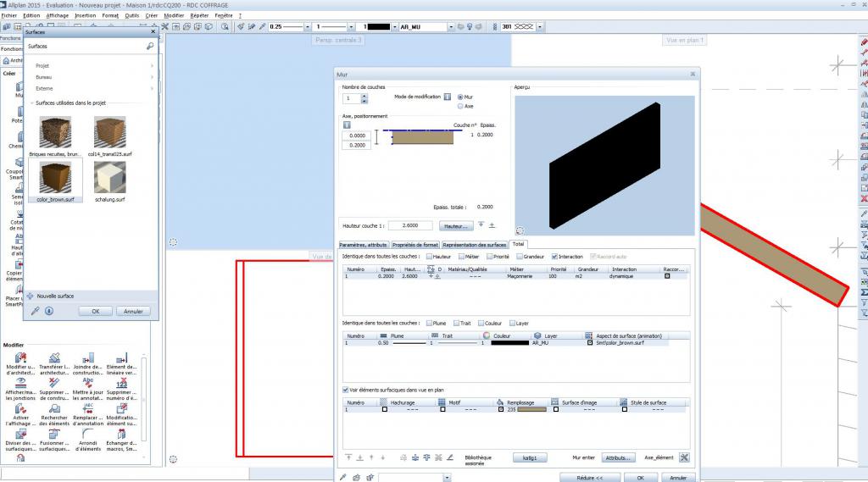Open the Insertion menu
This screenshot has height=482, width=868.
[85, 15]
